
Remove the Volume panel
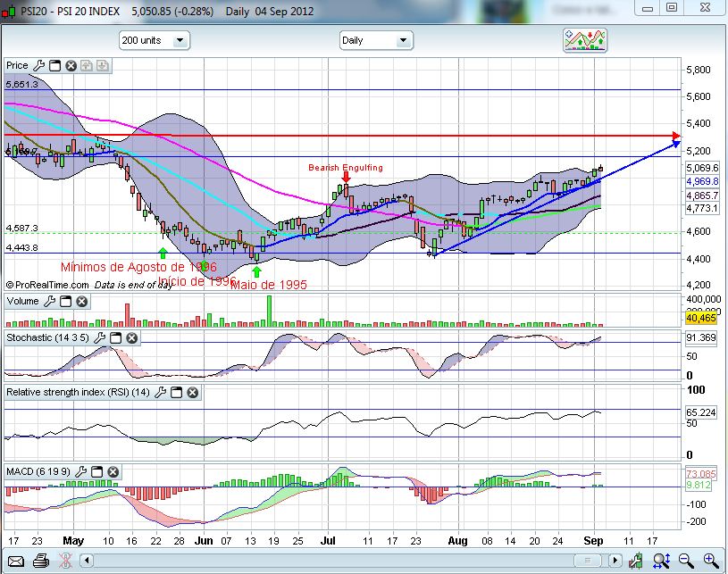[x=81, y=302]
